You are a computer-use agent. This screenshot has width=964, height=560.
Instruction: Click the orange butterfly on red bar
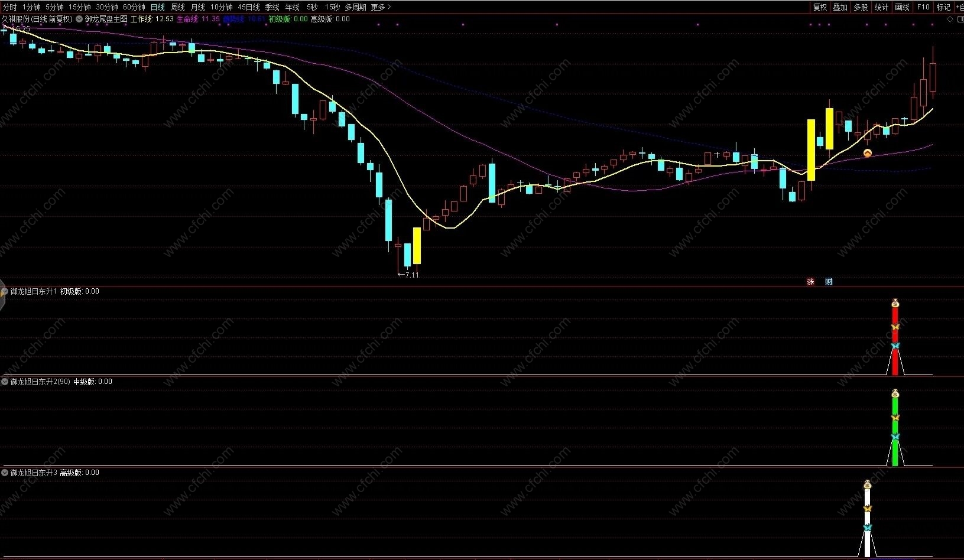click(895, 327)
